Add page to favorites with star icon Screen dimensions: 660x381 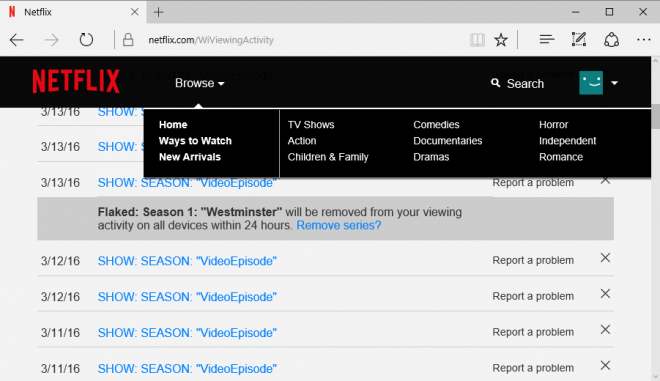pos(501,40)
